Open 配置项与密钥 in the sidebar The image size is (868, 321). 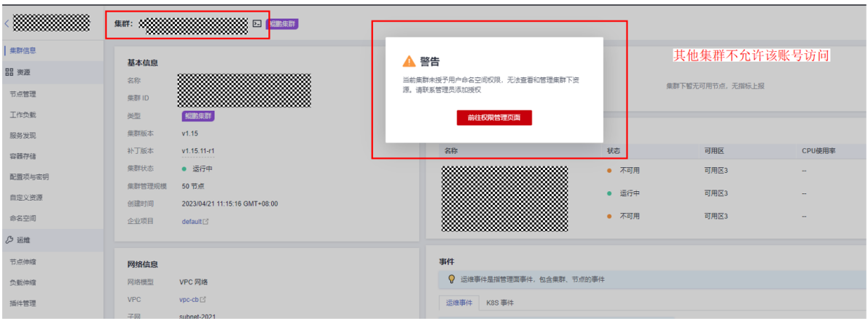coord(29,177)
